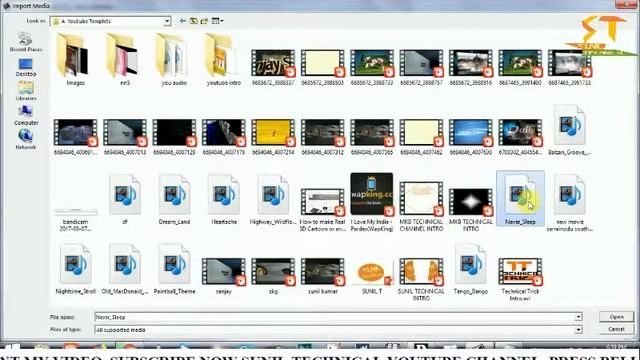The height and width of the screenshot is (360, 640).
Task: Click the 'Never_Sleep' file name label
Action: (520, 222)
